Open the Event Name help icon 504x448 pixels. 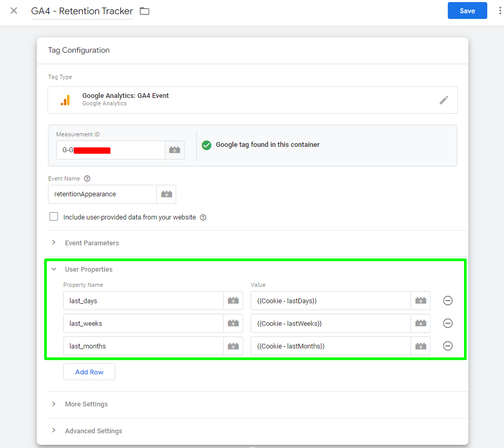(x=87, y=178)
